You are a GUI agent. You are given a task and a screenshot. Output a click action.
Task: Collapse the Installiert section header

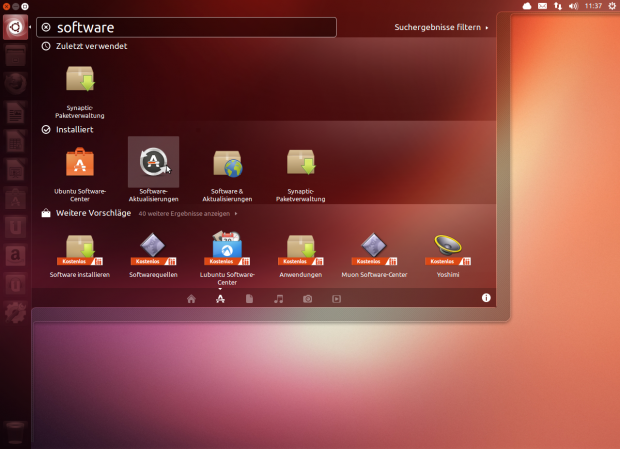[68, 130]
